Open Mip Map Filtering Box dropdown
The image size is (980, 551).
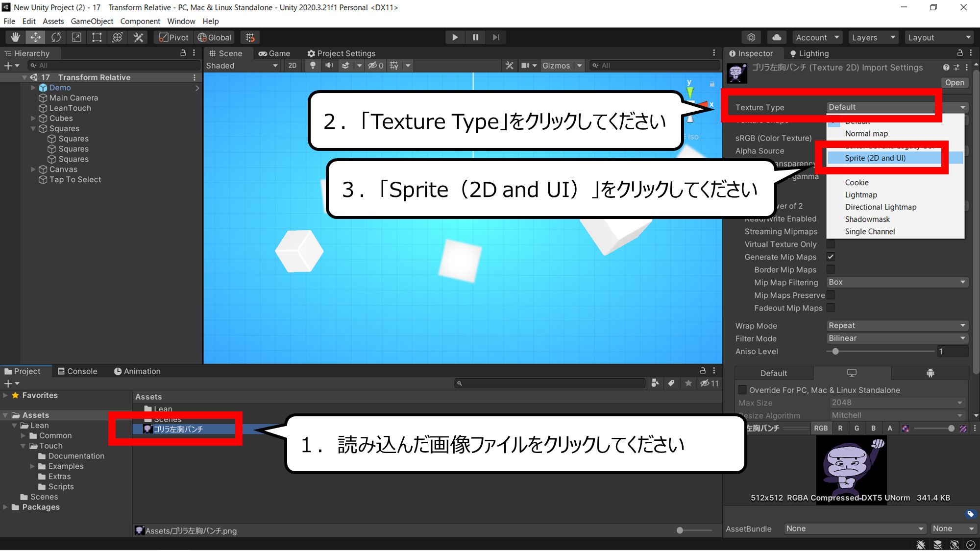897,282
